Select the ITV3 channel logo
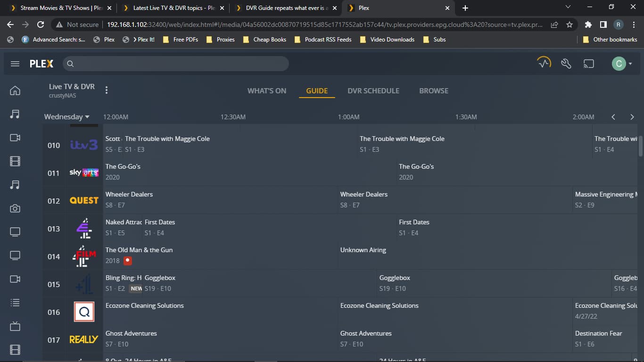The width and height of the screenshot is (644, 362). pyautogui.click(x=83, y=145)
